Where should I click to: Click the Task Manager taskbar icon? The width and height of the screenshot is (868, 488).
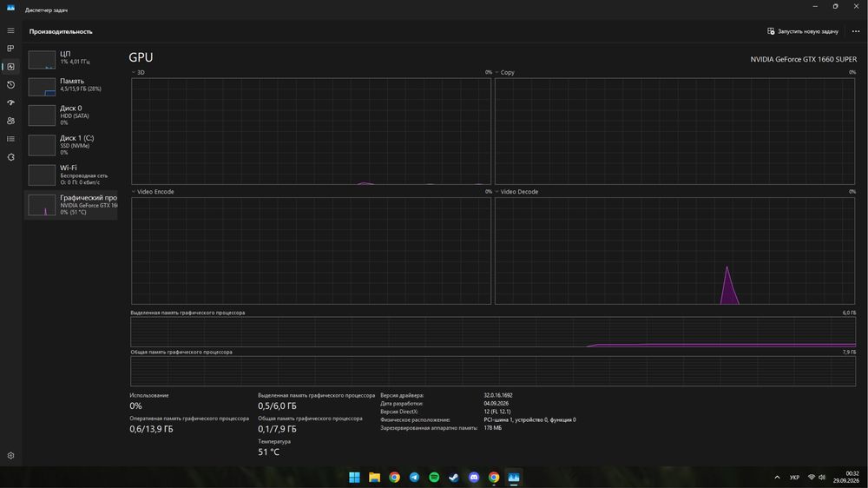pyautogui.click(x=514, y=477)
